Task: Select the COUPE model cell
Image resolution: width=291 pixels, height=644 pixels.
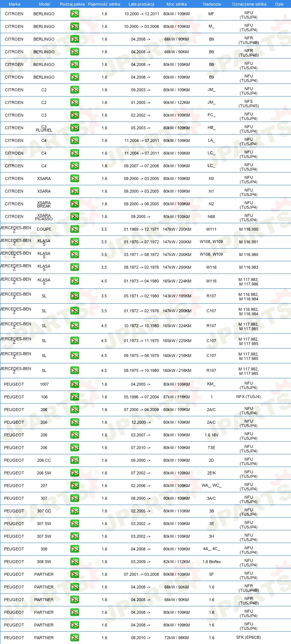Action: click(x=44, y=229)
